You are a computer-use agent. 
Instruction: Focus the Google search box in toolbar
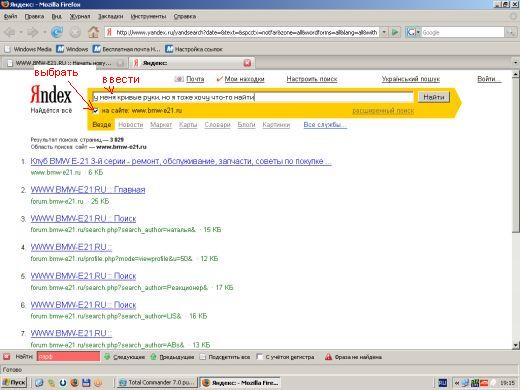pos(463,32)
